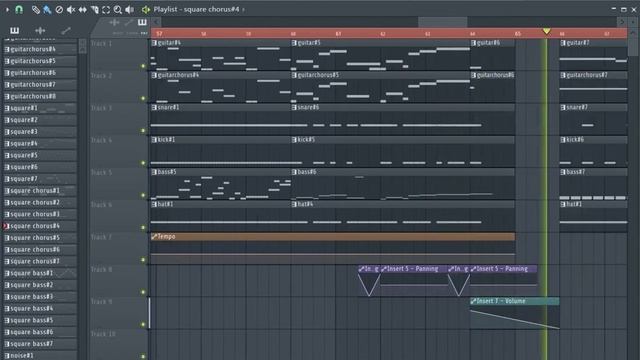
Task: Click the horizontal scrollbar thumb
Action: point(442,22)
